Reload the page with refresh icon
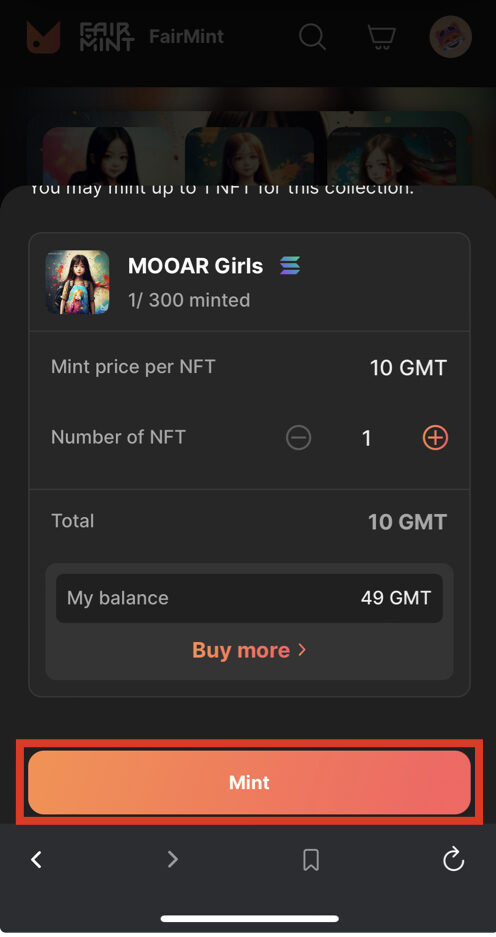Screen dimensions: 496x937 [453, 859]
